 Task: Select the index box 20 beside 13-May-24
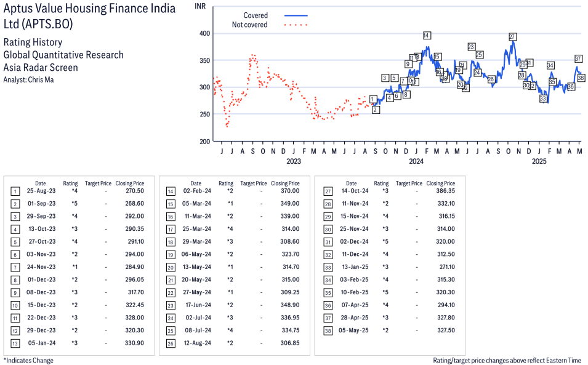point(171,268)
